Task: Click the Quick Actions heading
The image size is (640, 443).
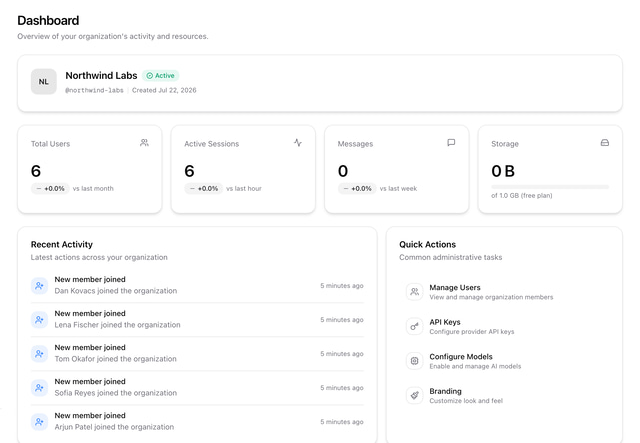Action: point(427,245)
